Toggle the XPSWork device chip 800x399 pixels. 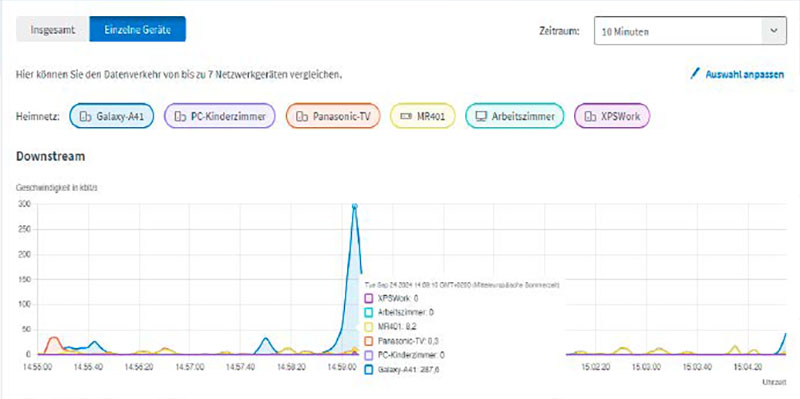coord(612,116)
